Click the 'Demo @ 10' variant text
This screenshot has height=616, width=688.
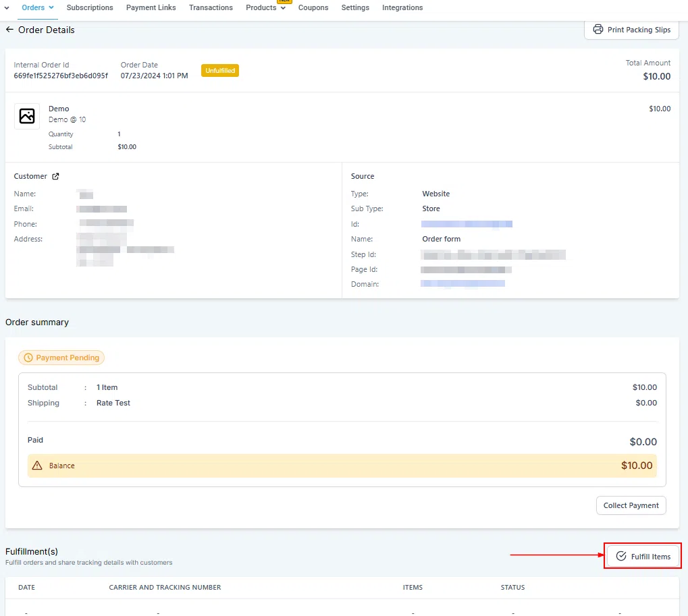67,119
